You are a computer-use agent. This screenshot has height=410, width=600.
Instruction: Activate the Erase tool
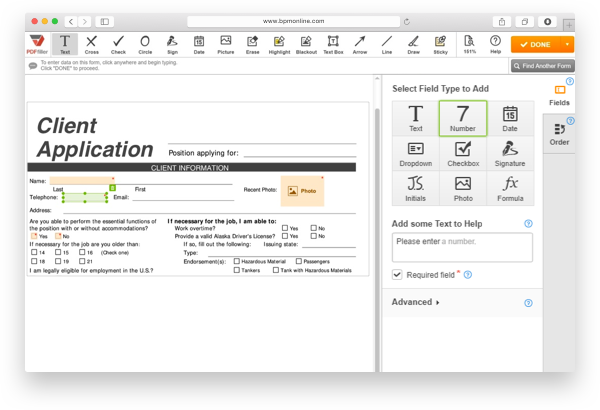click(253, 44)
